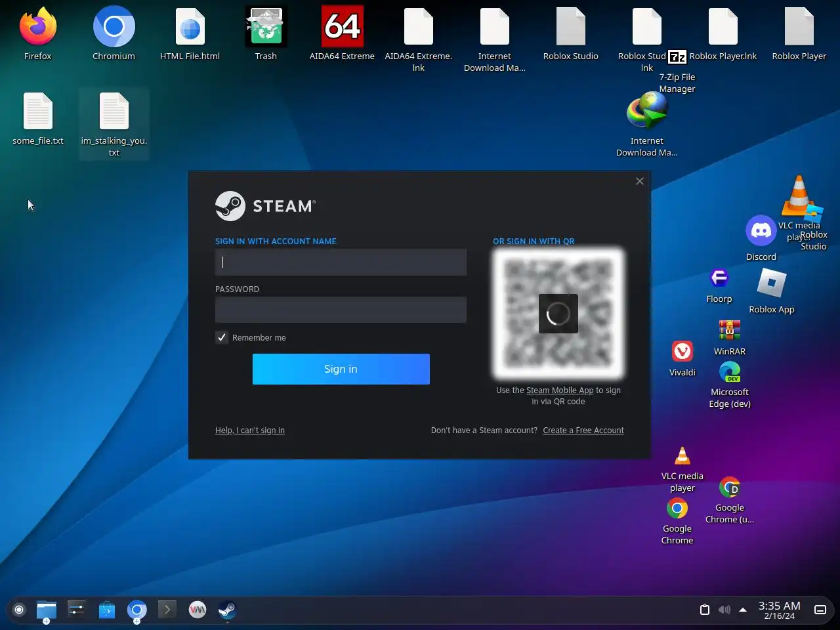
Task: Click the Steam icon in the taskbar
Action: click(x=227, y=610)
